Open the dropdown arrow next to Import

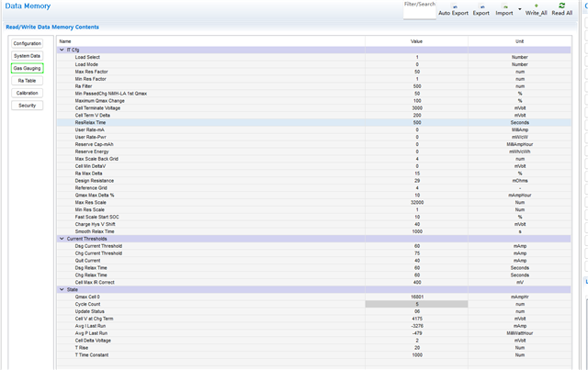(520, 9)
